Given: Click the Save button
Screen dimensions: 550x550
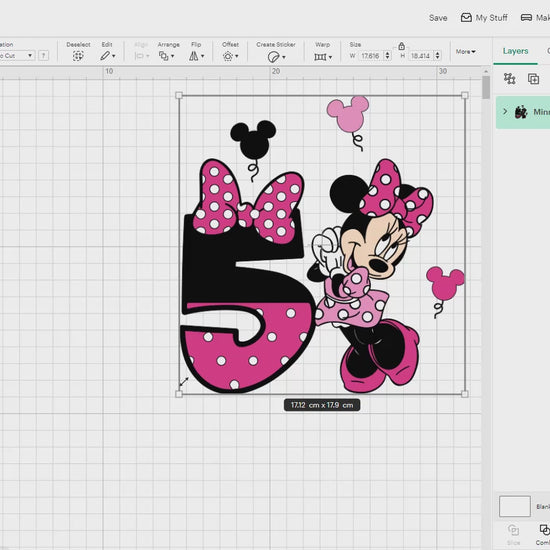Looking at the screenshot, I should (438, 18).
